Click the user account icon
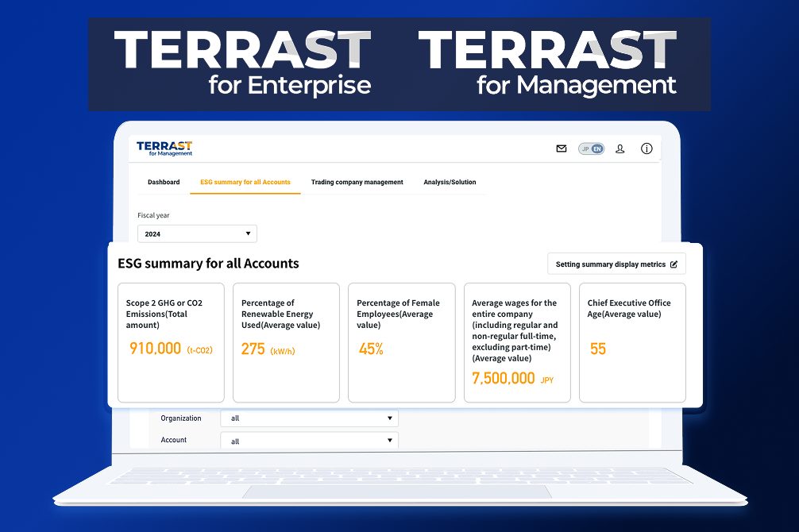 [620, 148]
